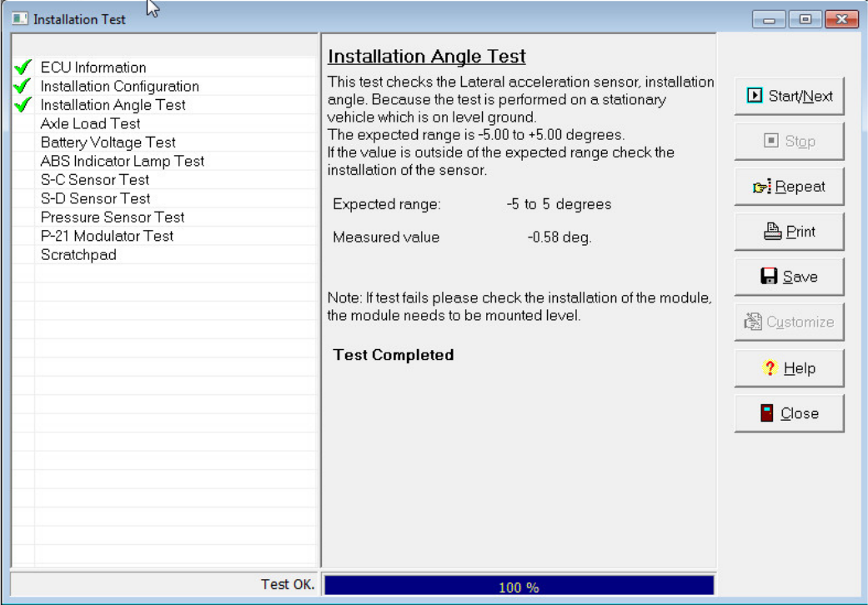Viewport: 868px width, 605px height.
Task: Maximize the Installation Test window
Action: (805, 20)
